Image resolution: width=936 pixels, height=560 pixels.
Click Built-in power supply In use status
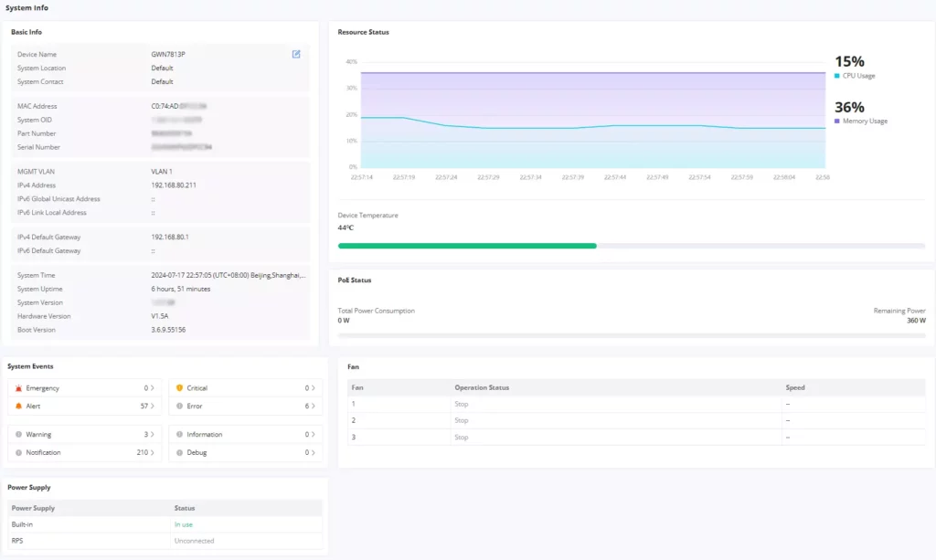coord(183,524)
